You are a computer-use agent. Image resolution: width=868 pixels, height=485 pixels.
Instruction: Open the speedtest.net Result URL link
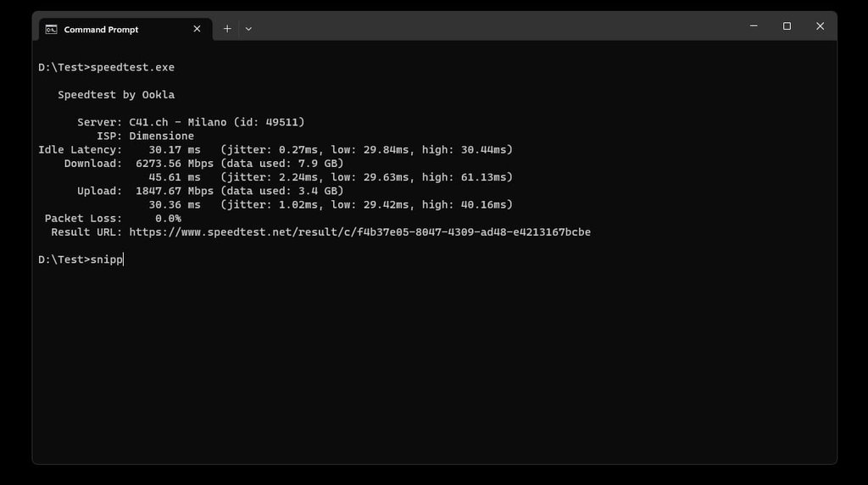(359, 232)
